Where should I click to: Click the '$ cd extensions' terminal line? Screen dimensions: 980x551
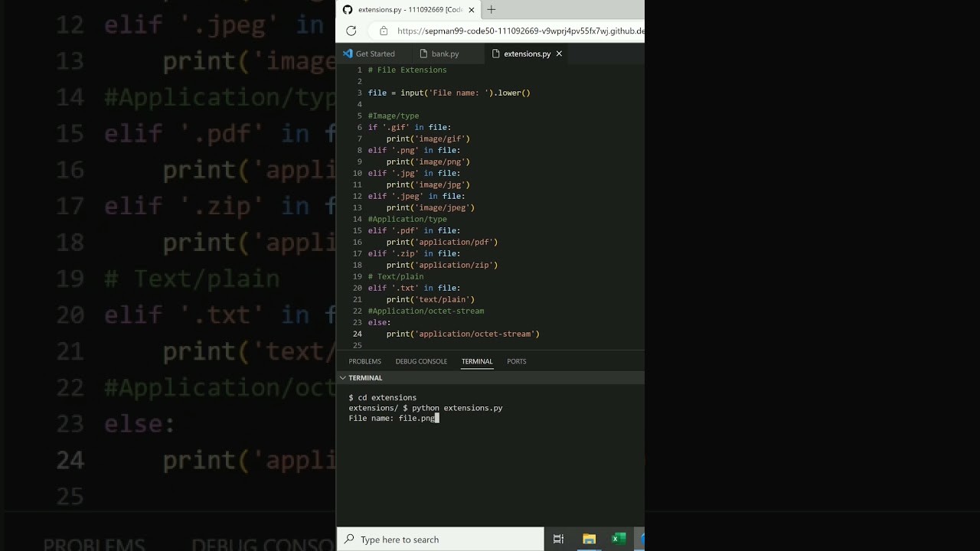(383, 398)
